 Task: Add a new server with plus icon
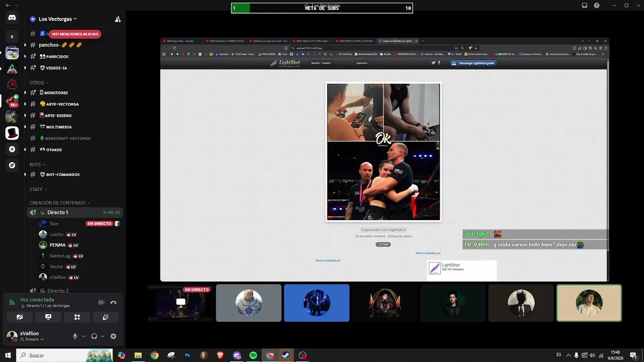(x=12, y=149)
